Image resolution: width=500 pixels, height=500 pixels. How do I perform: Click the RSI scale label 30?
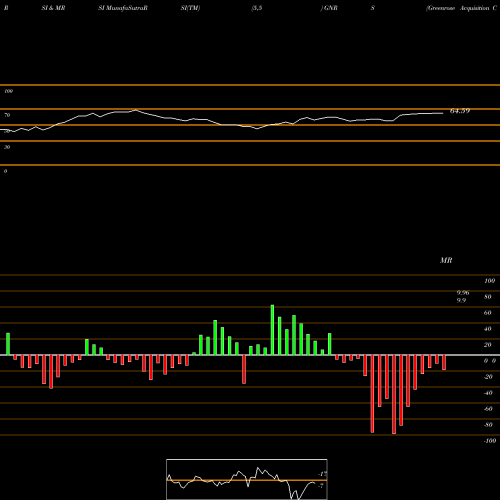7,147
